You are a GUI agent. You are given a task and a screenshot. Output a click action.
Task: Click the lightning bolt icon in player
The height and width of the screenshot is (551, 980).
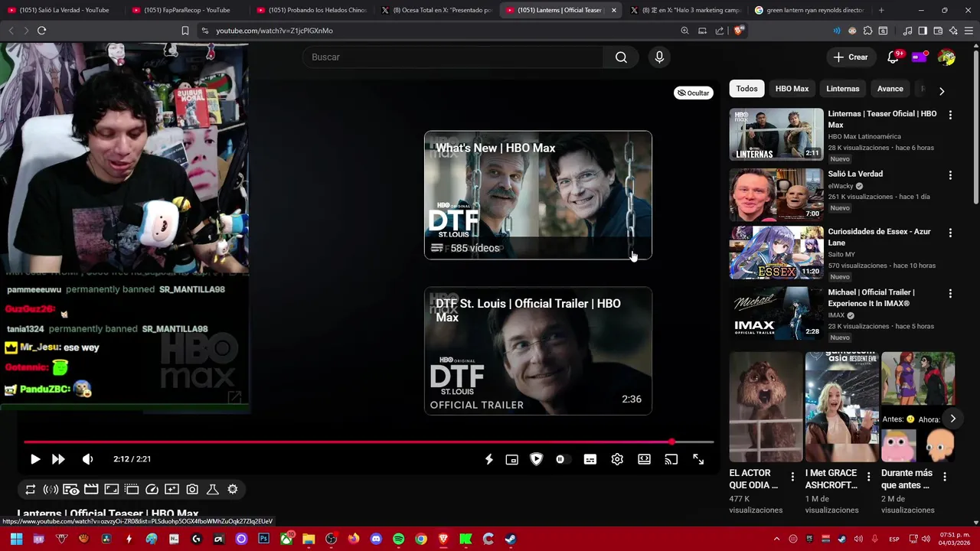[488, 459]
